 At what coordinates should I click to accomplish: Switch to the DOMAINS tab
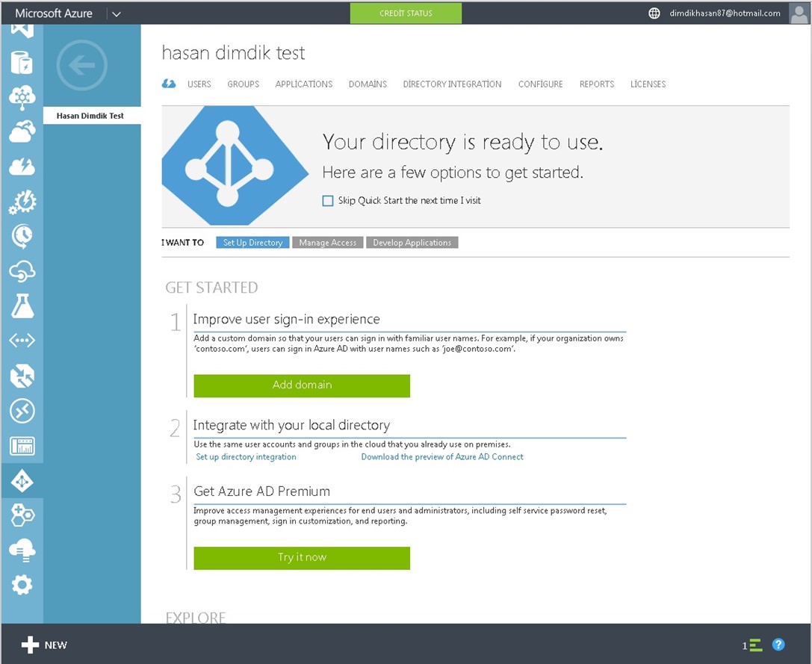click(x=368, y=84)
